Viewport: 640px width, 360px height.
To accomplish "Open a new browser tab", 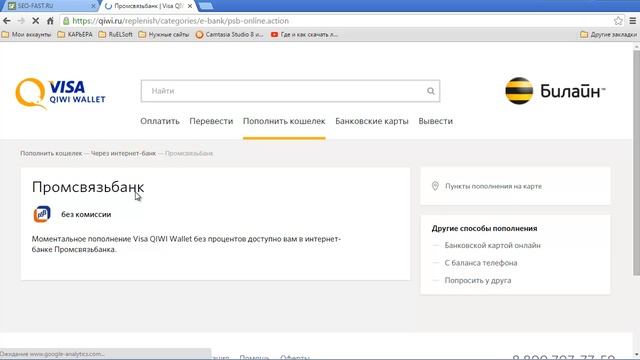I will click(205, 6).
